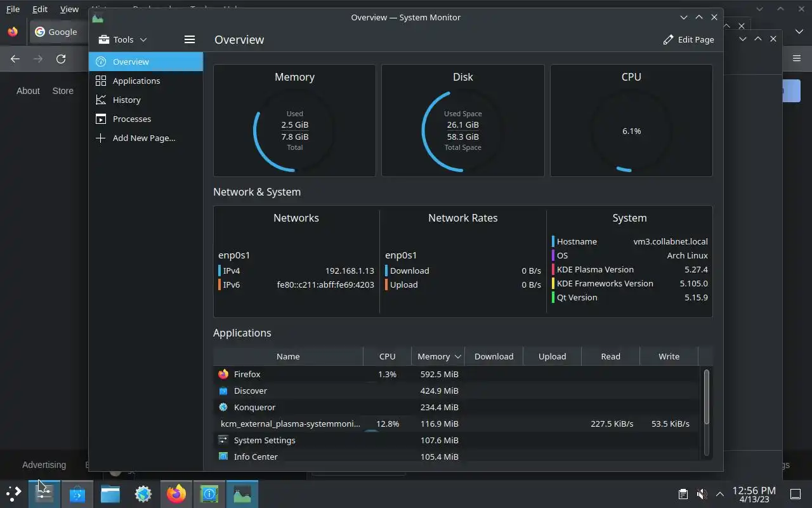The height and width of the screenshot is (508, 812).
Task: Click the Disk used space gauge
Action: [463, 131]
